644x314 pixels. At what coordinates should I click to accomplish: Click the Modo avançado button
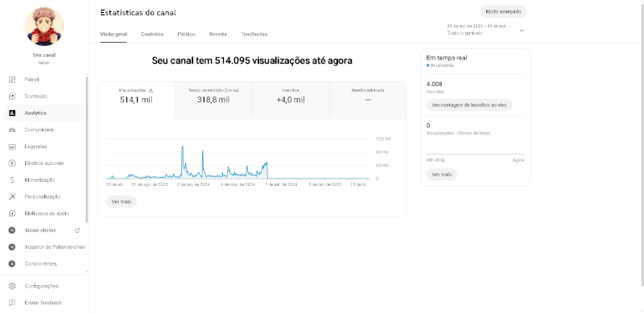503,11
